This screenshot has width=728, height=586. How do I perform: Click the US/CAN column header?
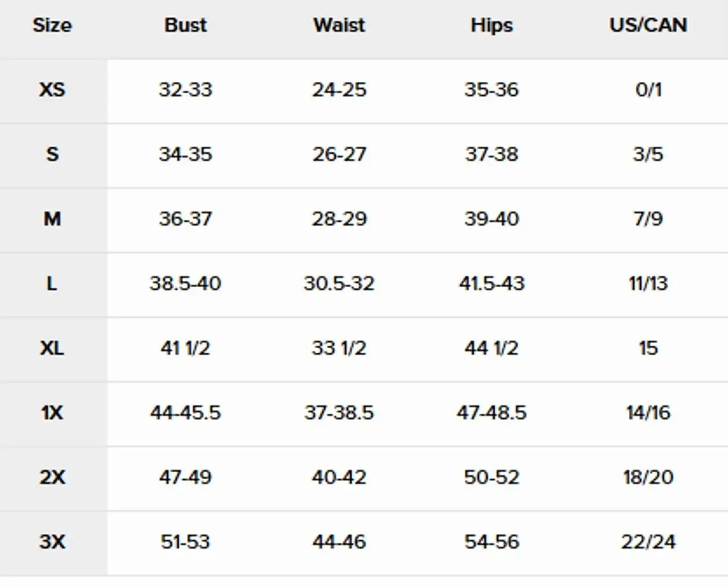(x=648, y=26)
